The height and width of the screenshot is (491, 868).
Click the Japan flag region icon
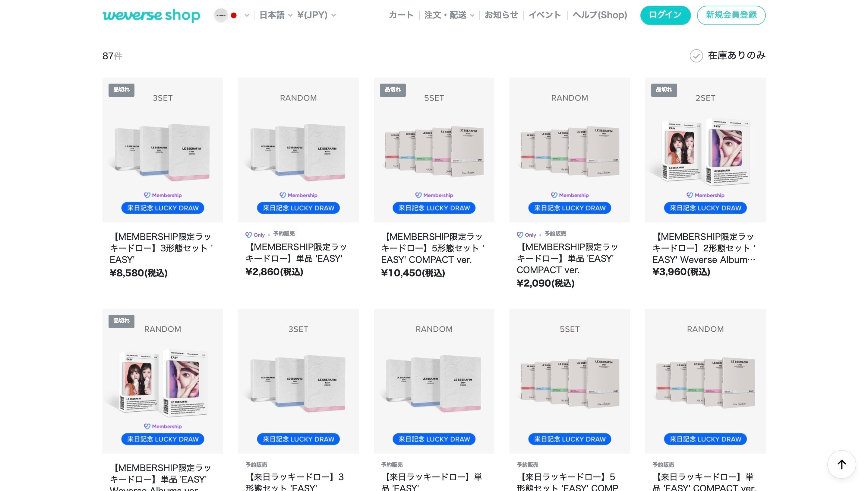click(x=234, y=15)
